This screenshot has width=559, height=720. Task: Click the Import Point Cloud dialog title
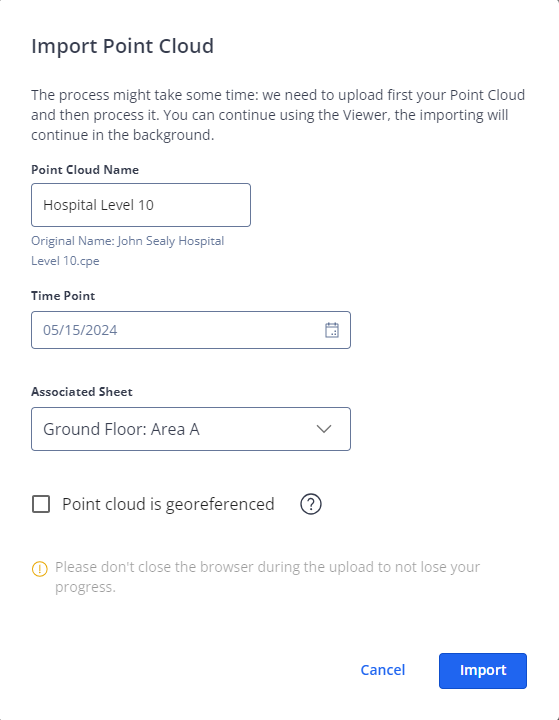pos(123,46)
